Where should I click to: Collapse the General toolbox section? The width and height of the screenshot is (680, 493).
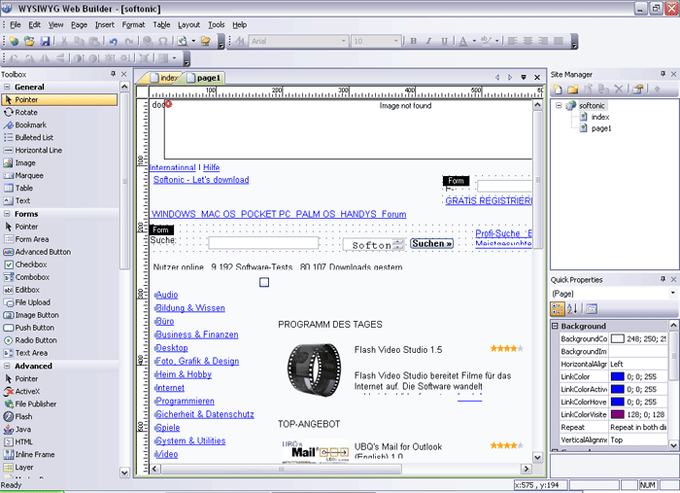[7, 87]
